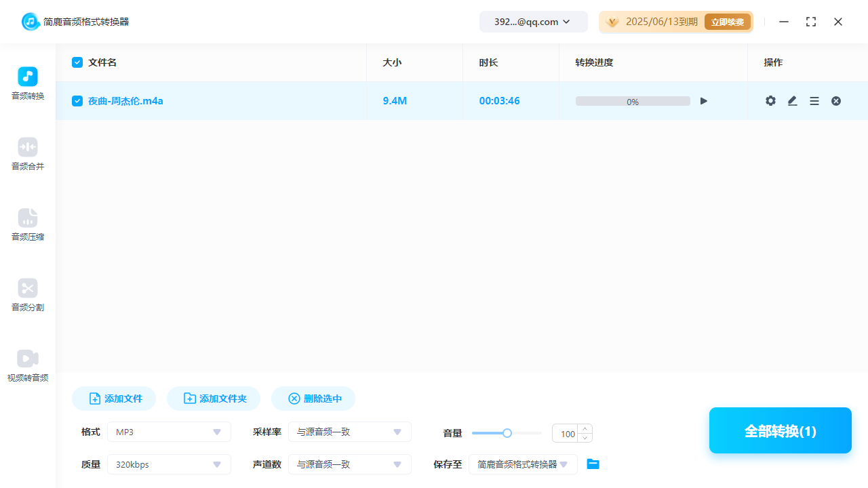Click the rename pencil icon for the file
The image size is (868, 488).
click(792, 100)
